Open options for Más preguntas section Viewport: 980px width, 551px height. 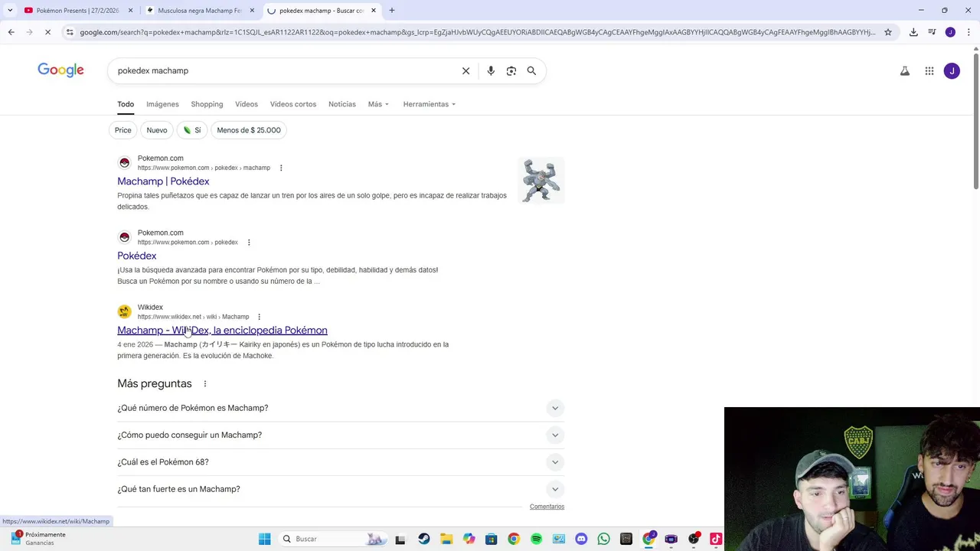point(204,383)
